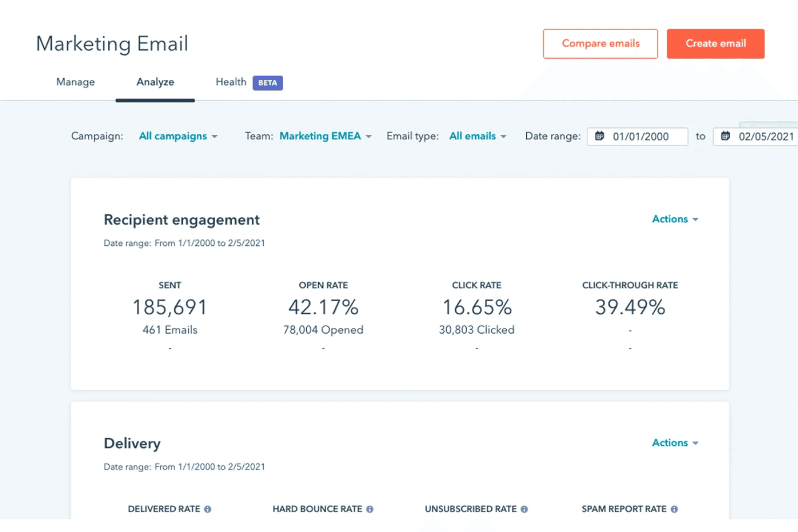Screen dimensions: 798x532
Task: Click the UNSUBSCRIBED RATE label
Action: [471, 509]
